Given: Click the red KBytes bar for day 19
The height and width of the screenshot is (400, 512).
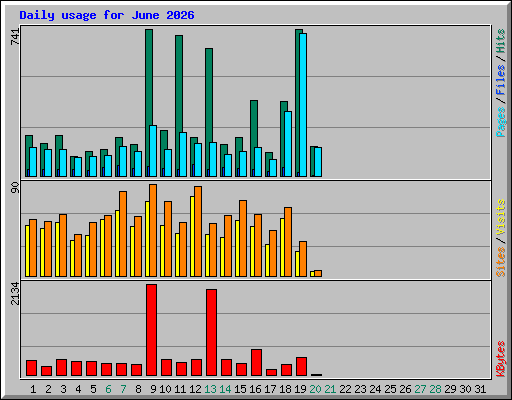Looking at the screenshot, I should click(x=302, y=367).
